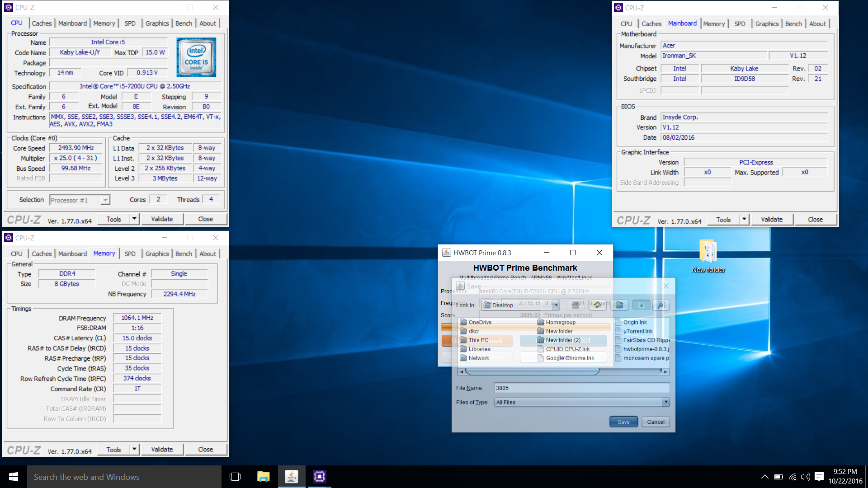The height and width of the screenshot is (488, 868).
Task: Click the right arrow of file list scrollbar
Action: tap(665, 371)
